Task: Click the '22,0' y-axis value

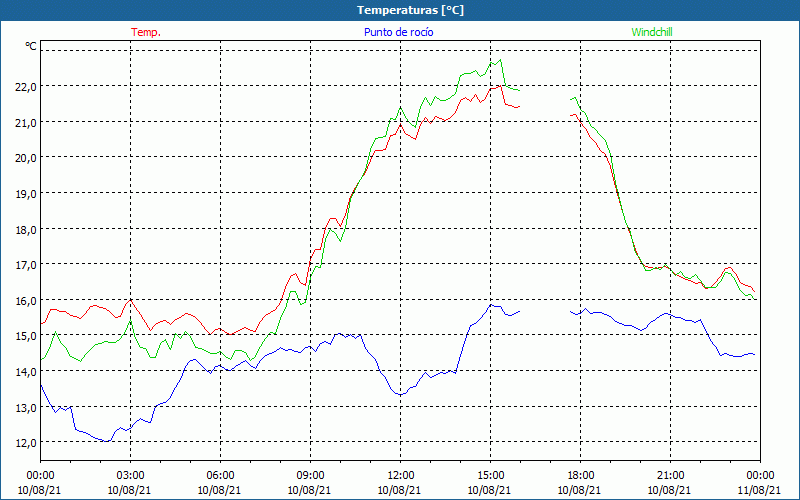Action: tap(27, 87)
